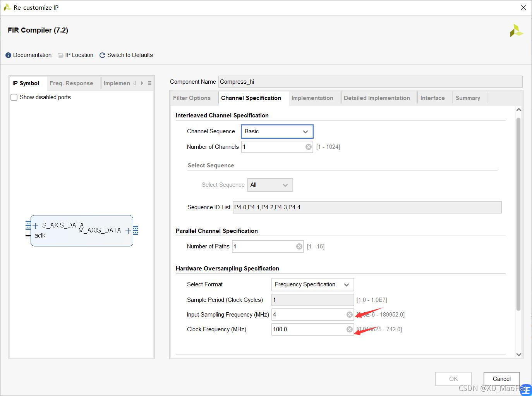Click the Sample Period field
This screenshot has width=532, height=396.
tap(312, 300)
